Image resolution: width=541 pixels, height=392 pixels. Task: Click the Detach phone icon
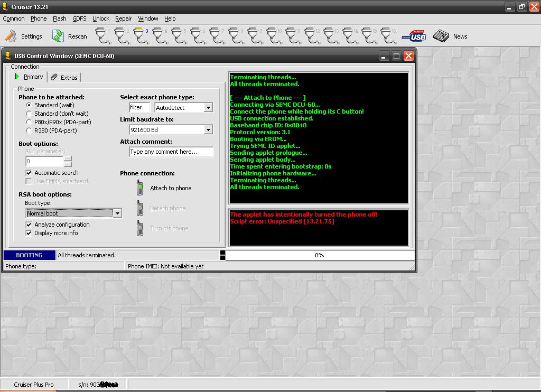[x=139, y=208]
